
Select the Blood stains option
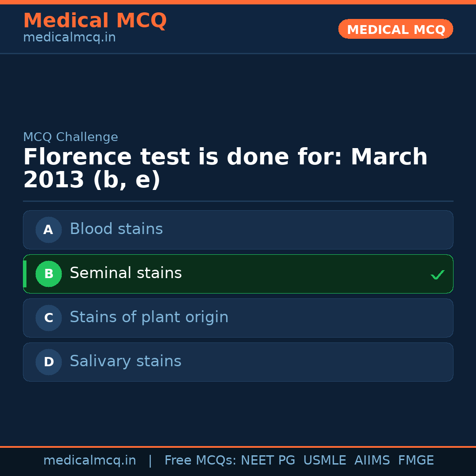tap(116, 229)
